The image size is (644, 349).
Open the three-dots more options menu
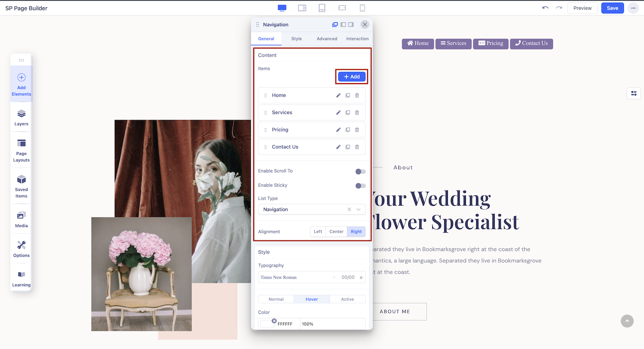click(633, 8)
